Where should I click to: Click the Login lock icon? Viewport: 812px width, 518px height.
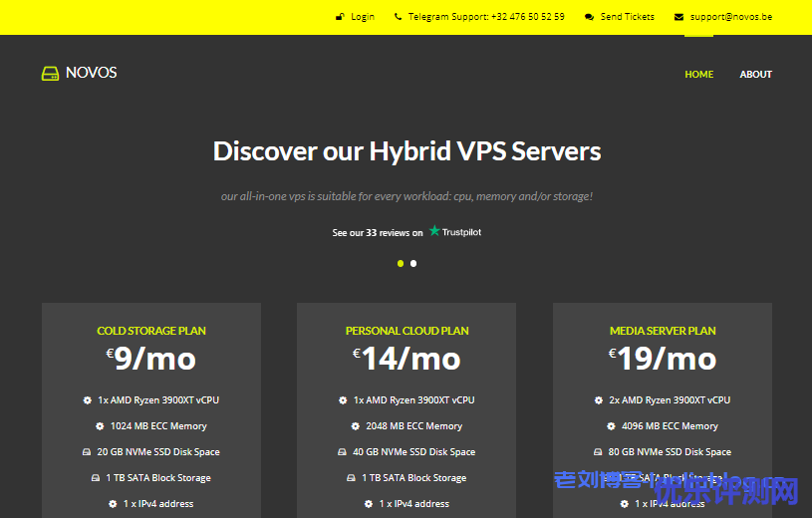(x=340, y=17)
